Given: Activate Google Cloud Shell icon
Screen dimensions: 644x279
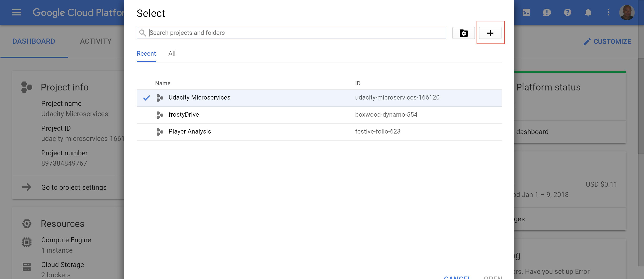Looking at the screenshot, I should pyautogui.click(x=526, y=12).
